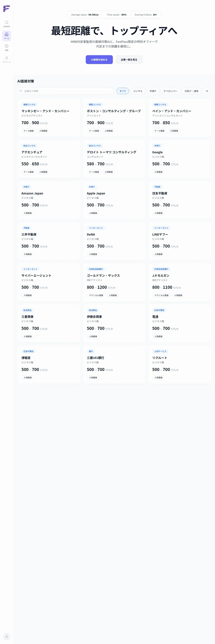Click the user avatar at sidebar bottom
The image size is (215, 644).
coord(7,636)
